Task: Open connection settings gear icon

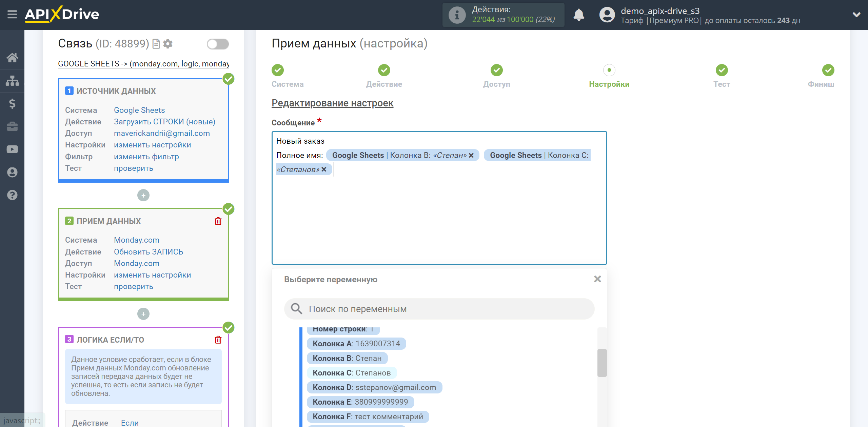Action: click(x=168, y=44)
